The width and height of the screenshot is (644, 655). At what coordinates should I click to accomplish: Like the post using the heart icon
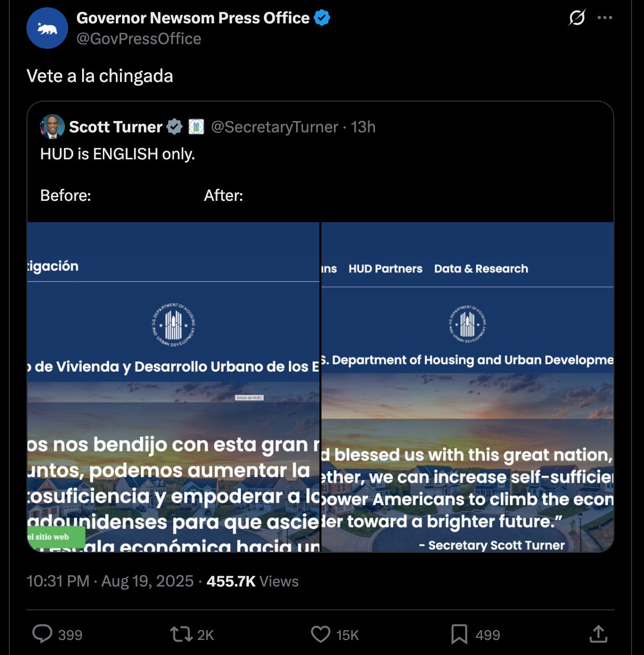320,634
